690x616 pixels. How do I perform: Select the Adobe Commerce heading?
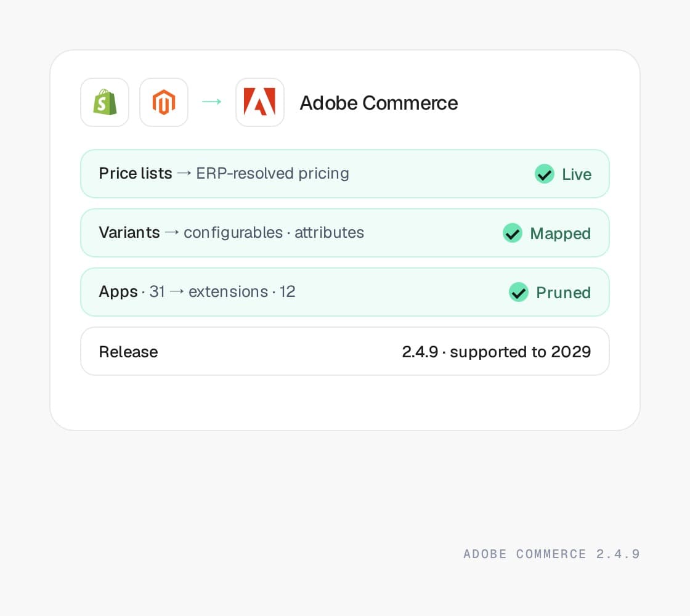click(x=378, y=103)
